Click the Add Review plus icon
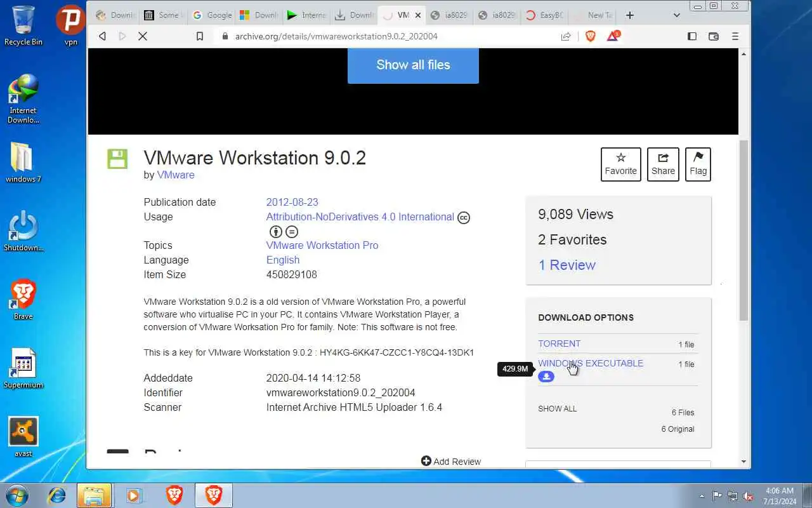The width and height of the screenshot is (812, 508). pos(426,461)
